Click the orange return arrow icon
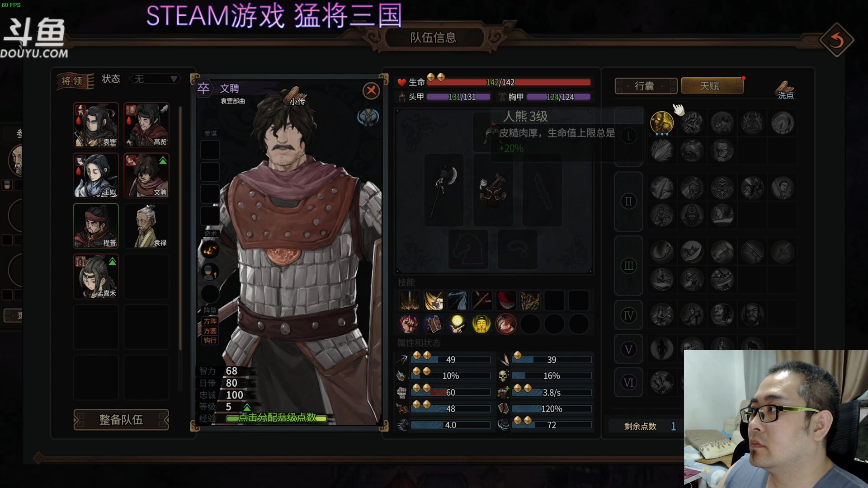This screenshot has width=868, height=488. pos(836,41)
